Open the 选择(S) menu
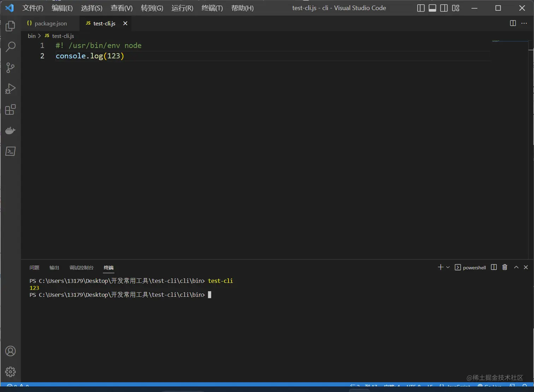Screen dimensions: 534x392 (91, 8)
